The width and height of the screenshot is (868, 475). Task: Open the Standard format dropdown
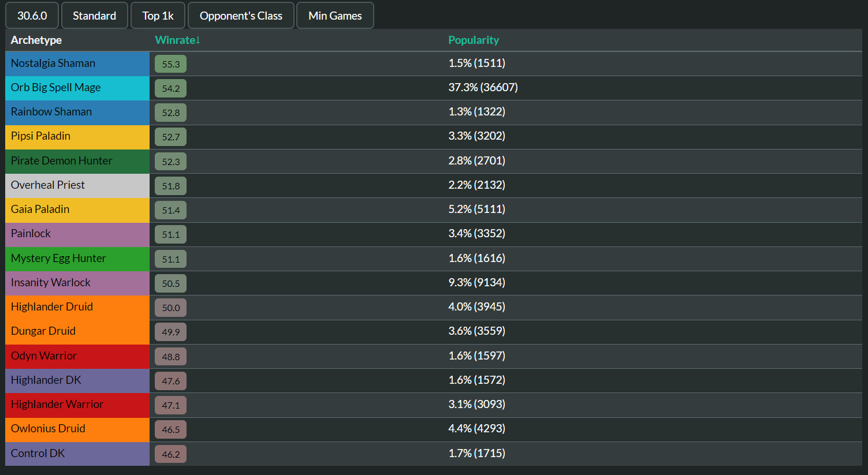[x=94, y=16]
